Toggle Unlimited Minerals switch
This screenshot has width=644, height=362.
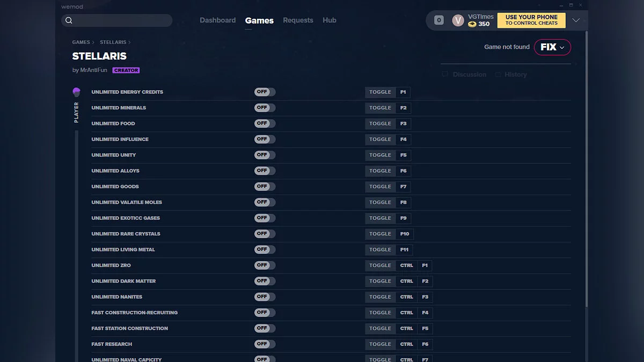[265, 108]
